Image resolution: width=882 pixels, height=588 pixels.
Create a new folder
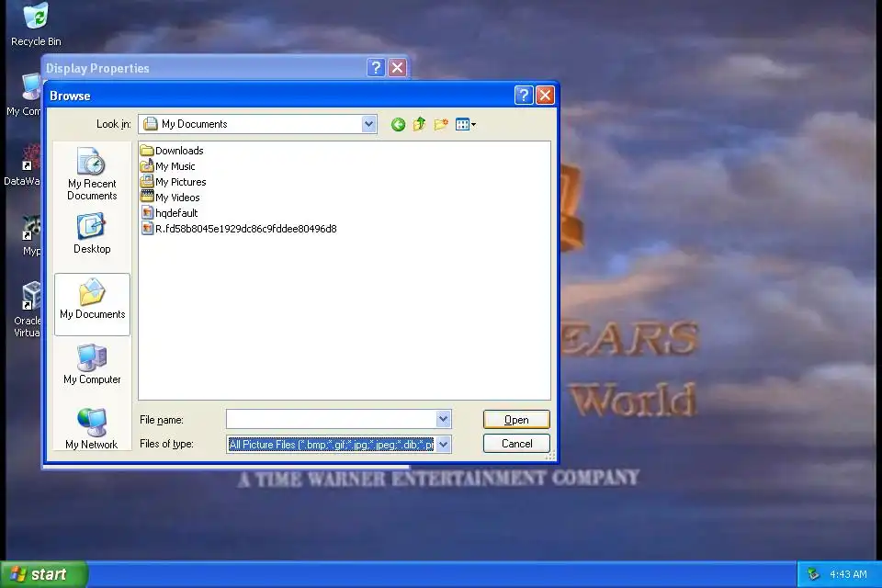440,124
